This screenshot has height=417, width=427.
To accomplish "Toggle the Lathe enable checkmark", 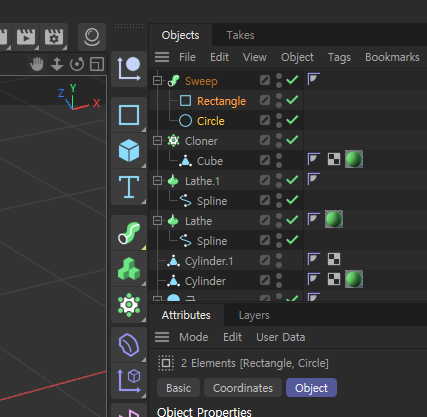I will pos(292,220).
